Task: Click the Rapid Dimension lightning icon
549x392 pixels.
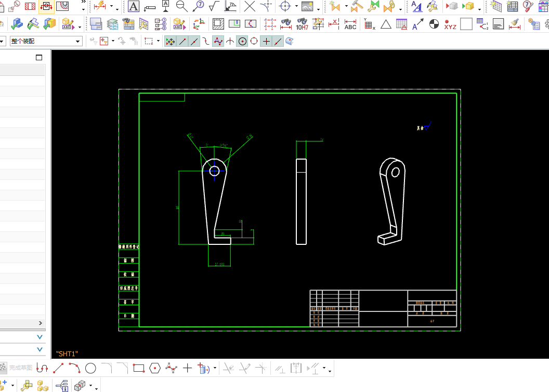Action: [100, 6]
